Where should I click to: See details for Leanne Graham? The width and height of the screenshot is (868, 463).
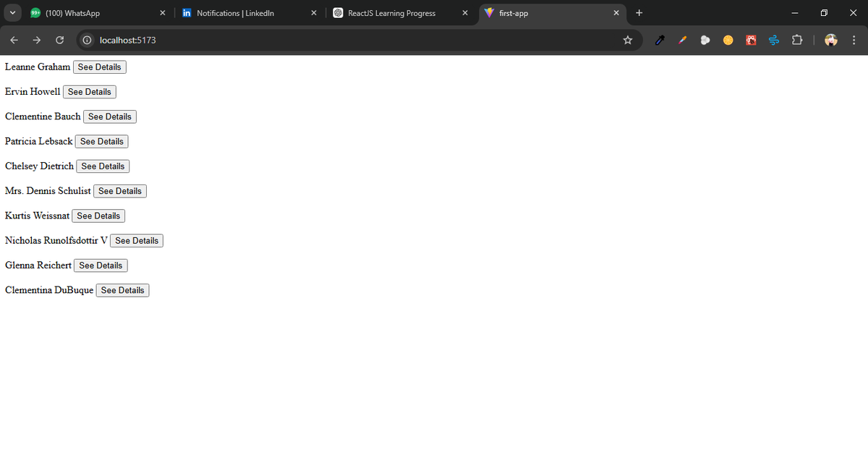coord(100,67)
